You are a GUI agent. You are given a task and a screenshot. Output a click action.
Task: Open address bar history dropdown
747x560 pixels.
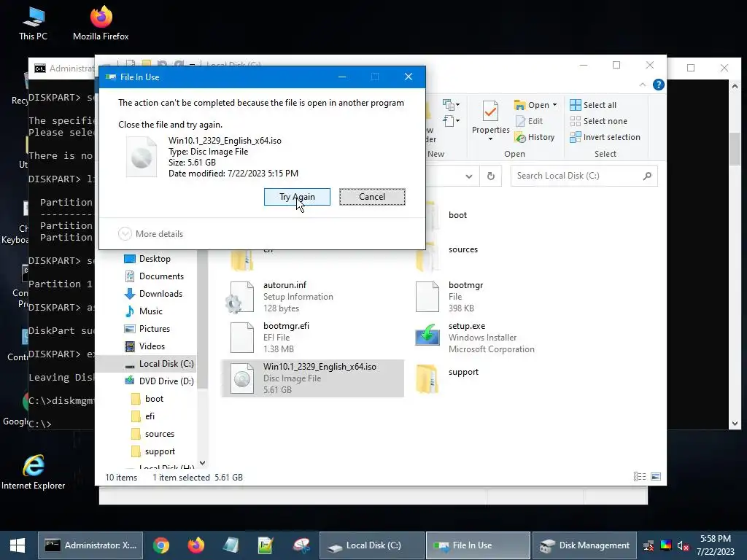tap(469, 176)
